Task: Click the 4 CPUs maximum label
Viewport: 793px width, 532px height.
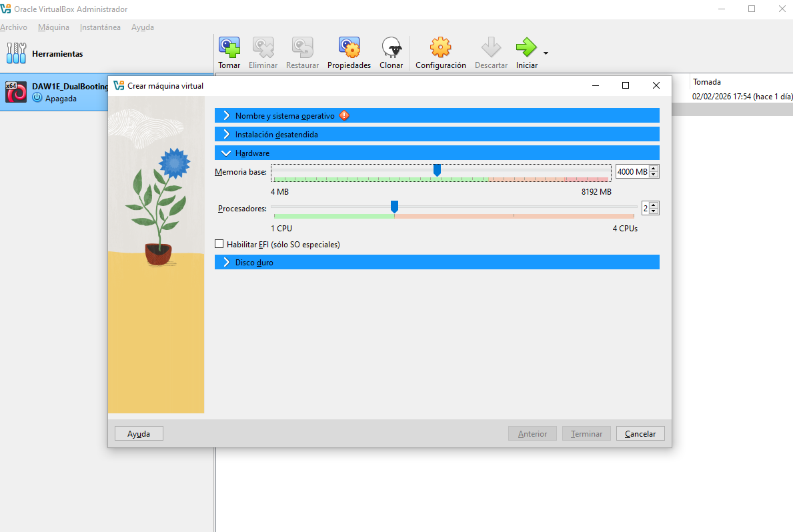Action: pos(625,228)
